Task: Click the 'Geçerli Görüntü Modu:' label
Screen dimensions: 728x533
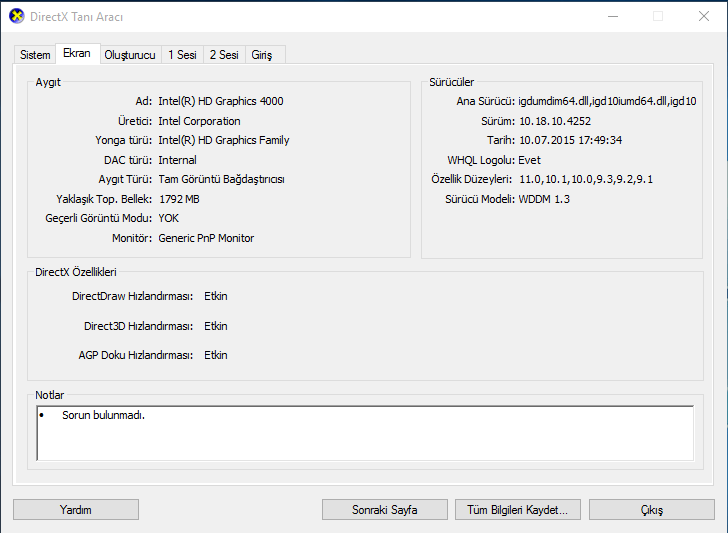Action: click(98, 218)
